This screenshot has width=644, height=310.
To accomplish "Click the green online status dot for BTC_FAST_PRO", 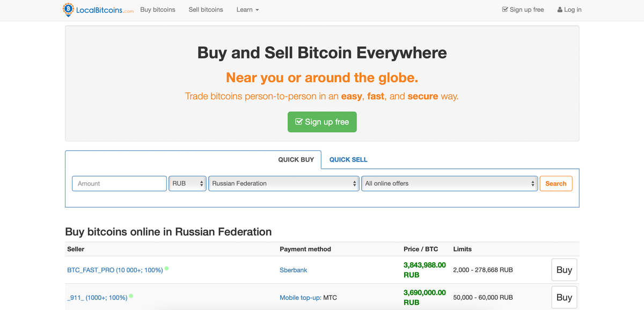I will [x=167, y=268].
